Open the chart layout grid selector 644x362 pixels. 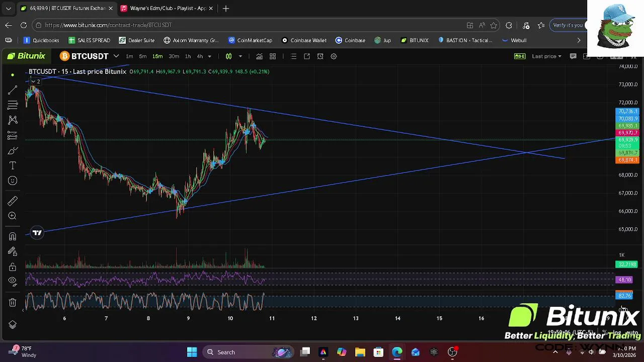273,56
